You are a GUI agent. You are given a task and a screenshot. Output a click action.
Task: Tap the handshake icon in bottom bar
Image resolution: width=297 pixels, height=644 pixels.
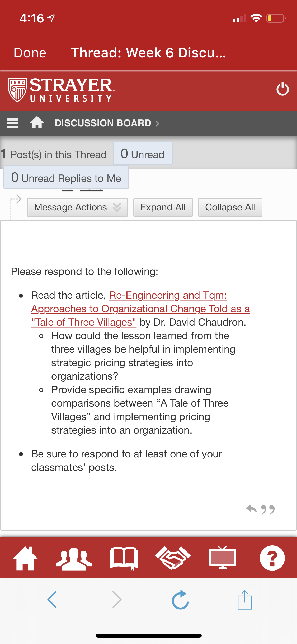(173, 558)
